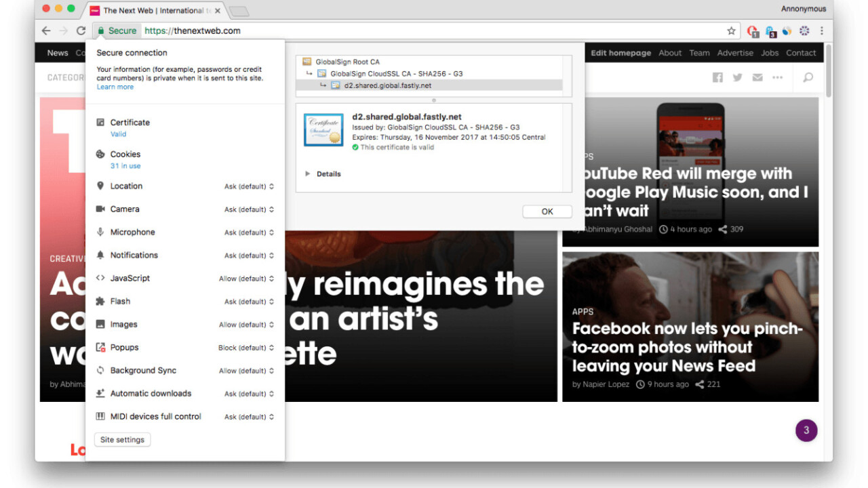Open the Advertise nav menu item
The width and height of the screenshot is (868, 488).
click(x=735, y=53)
